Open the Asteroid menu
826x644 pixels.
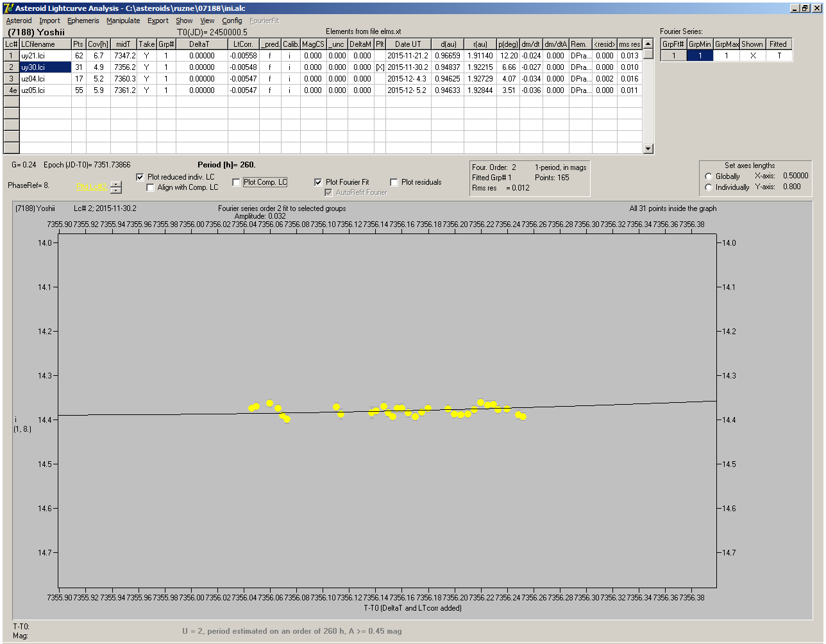19,21
